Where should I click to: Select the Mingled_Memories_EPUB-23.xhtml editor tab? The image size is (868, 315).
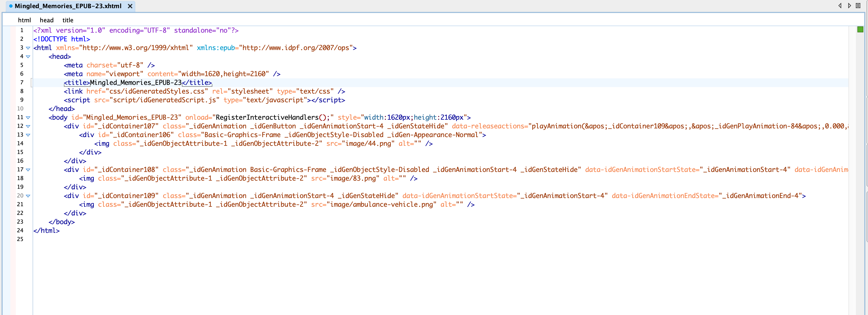click(68, 6)
